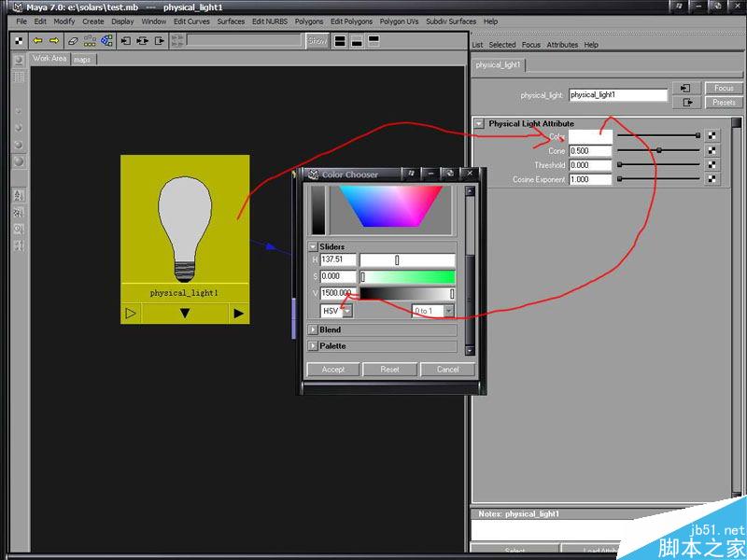
Task: Click the show input and output connections icon
Action: pyautogui.click(x=107, y=40)
